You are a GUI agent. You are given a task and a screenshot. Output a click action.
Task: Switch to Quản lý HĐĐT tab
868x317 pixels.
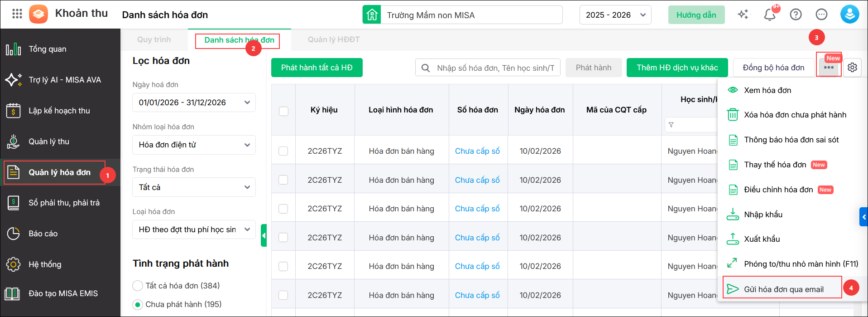[334, 40]
